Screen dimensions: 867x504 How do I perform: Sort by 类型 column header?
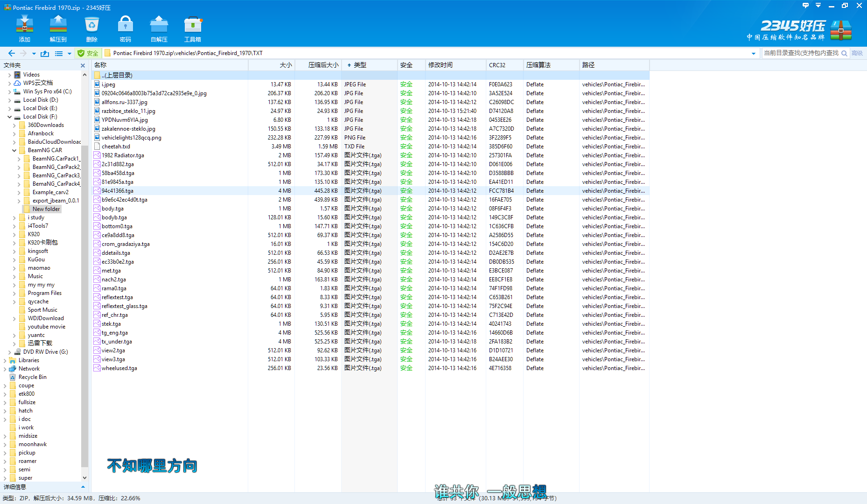(x=369, y=65)
